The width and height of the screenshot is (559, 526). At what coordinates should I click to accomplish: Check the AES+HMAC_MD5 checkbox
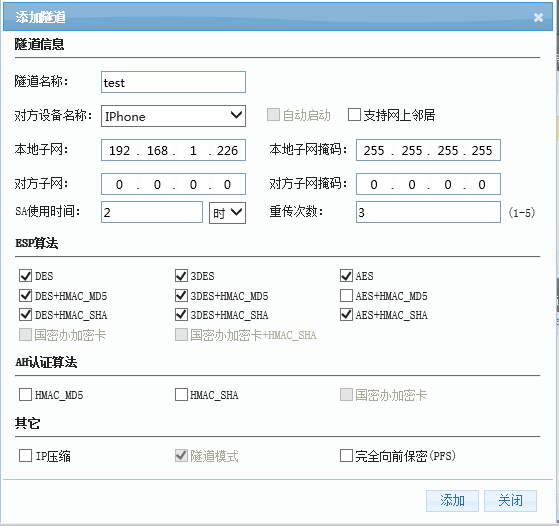346,296
